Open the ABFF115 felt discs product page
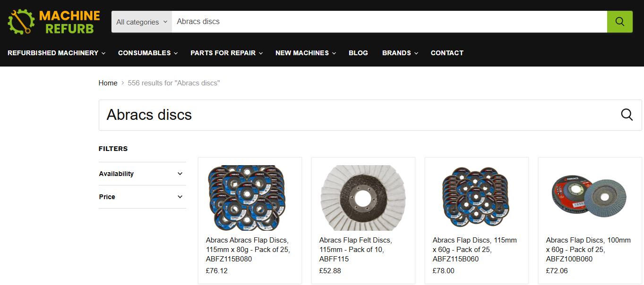The height and width of the screenshot is (285, 644). pos(355,249)
